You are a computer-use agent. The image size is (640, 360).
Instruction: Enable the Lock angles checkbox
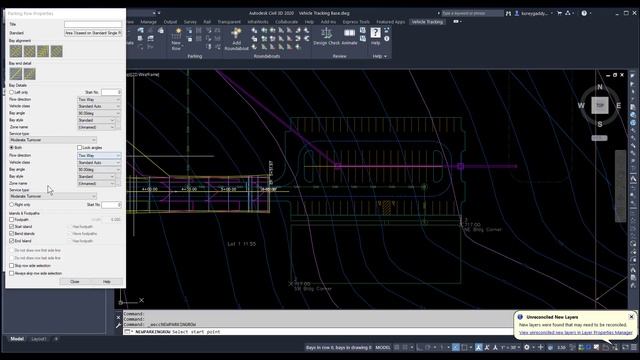point(80,147)
